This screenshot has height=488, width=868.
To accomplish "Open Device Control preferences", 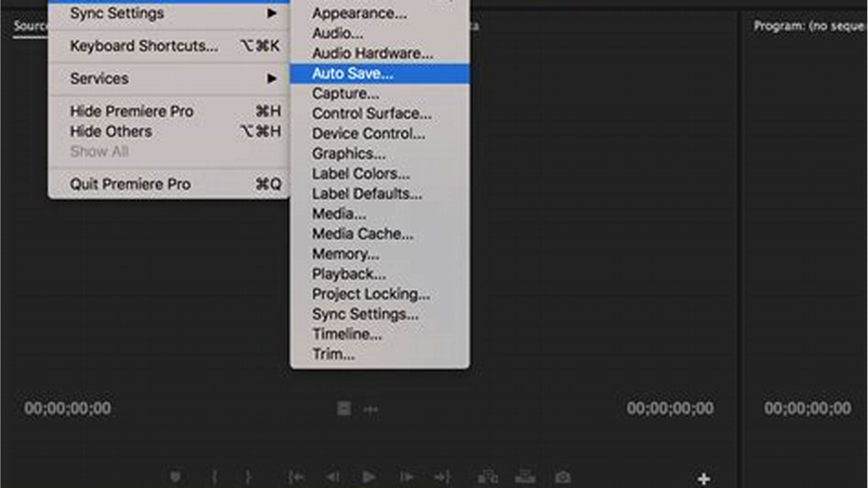I will click(380, 134).
